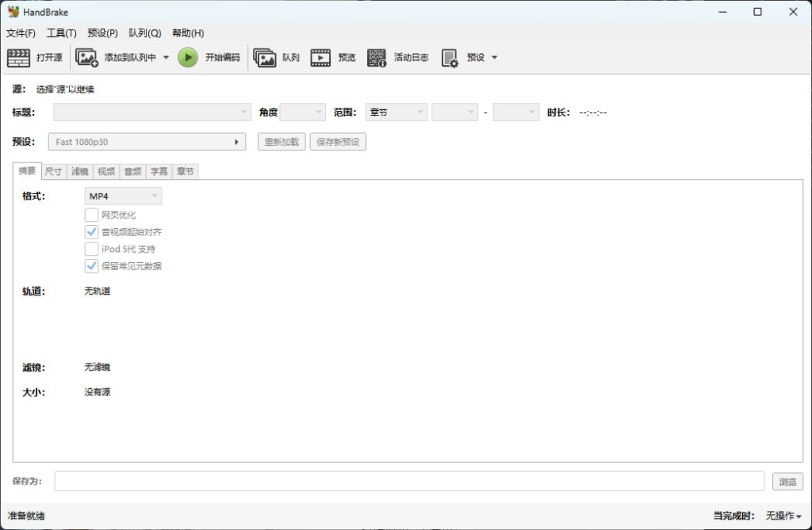Image resolution: width=812 pixels, height=530 pixels.
Task: Open the Preview (预览) film icon
Action: (x=320, y=57)
